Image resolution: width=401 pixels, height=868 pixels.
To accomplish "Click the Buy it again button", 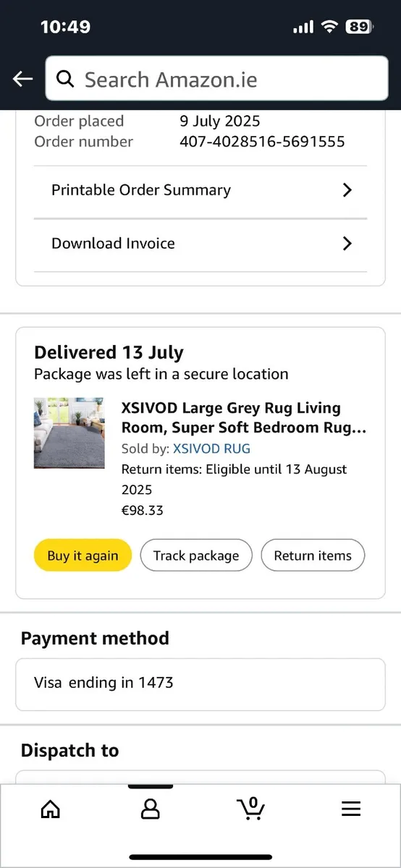I will point(83,556).
